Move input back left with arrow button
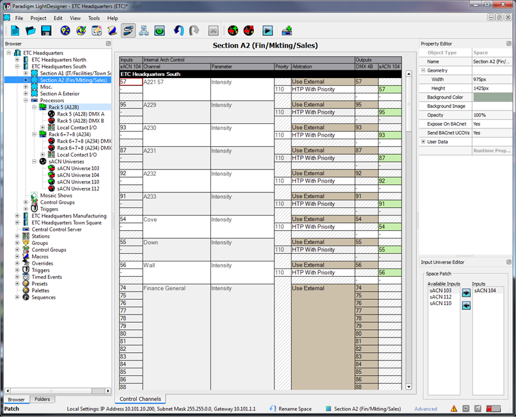 [x=466, y=306]
